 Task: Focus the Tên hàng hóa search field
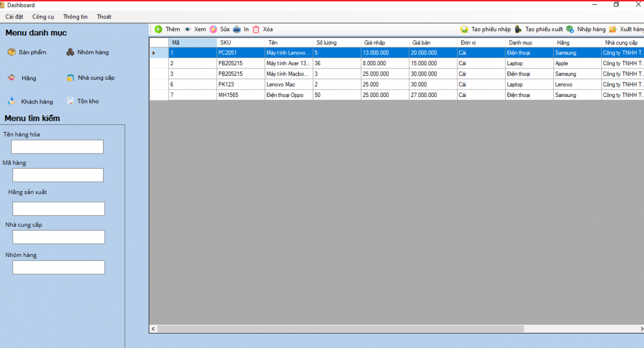(57, 147)
